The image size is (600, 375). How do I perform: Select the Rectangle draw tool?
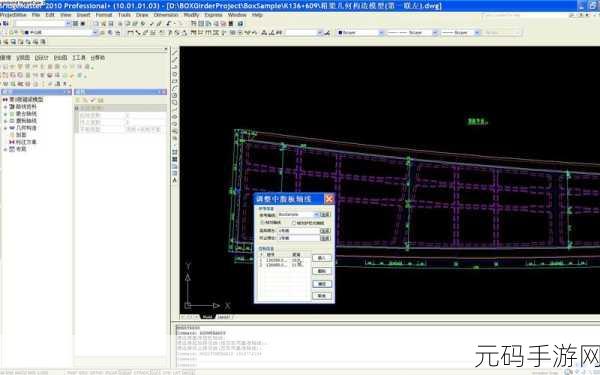tap(175, 82)
